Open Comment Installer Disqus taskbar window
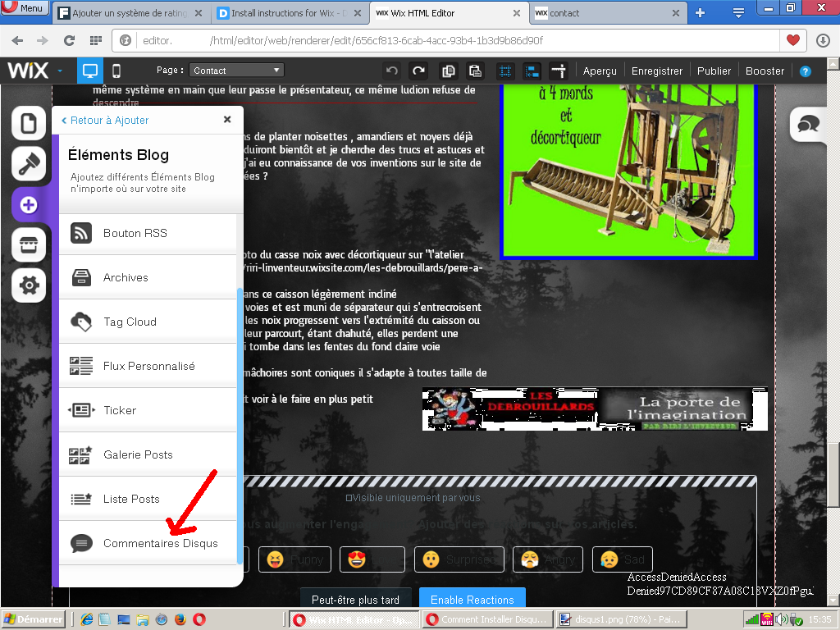 pos(488,619)
